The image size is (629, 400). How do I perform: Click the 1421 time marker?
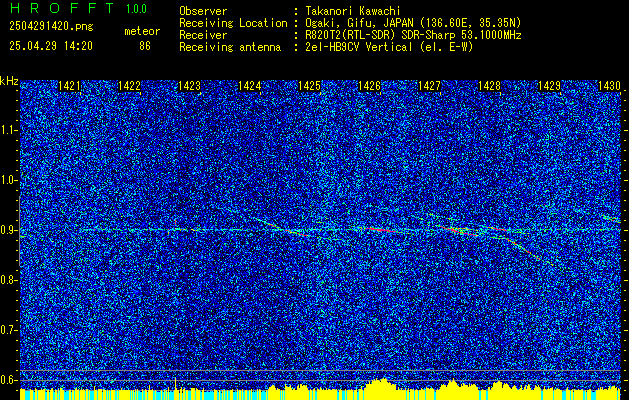click(x=69, y=86)
